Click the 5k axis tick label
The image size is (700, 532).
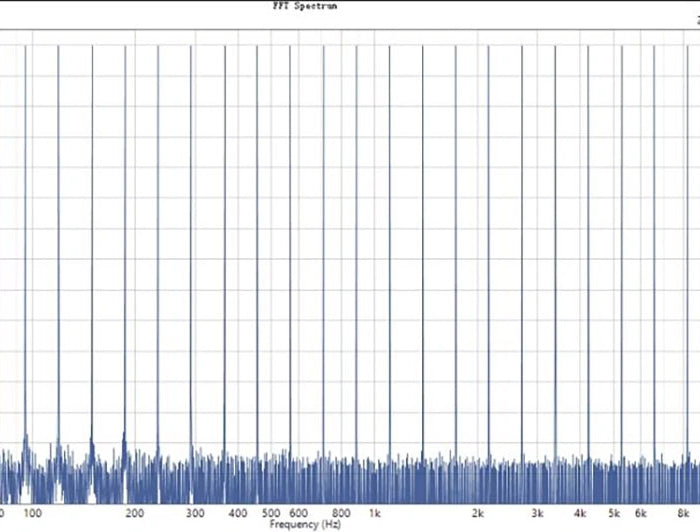pos(613,513)
